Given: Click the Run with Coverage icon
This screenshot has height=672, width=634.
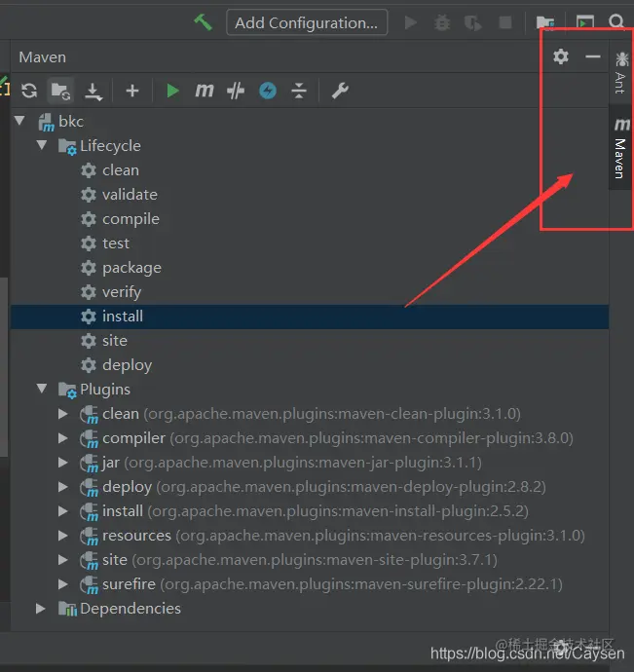Looking at the screenshot, I should point(472,22).
